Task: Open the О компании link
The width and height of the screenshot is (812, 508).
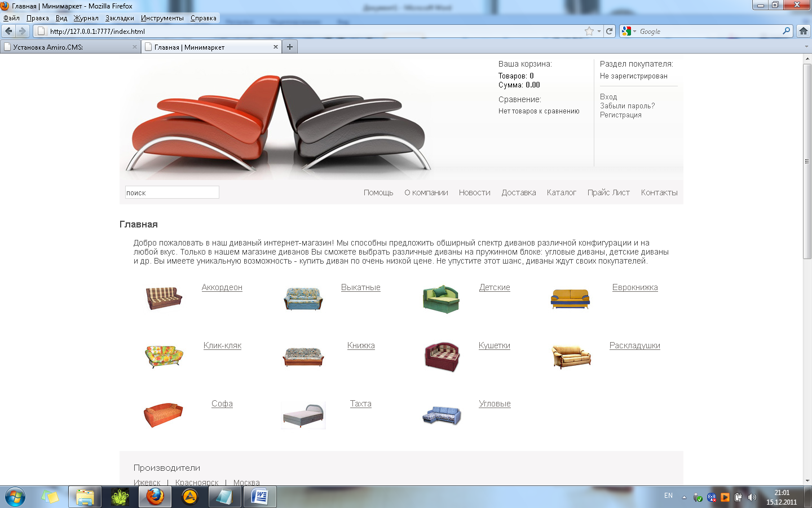Action: pyautogui.click(x=426, y=192)
